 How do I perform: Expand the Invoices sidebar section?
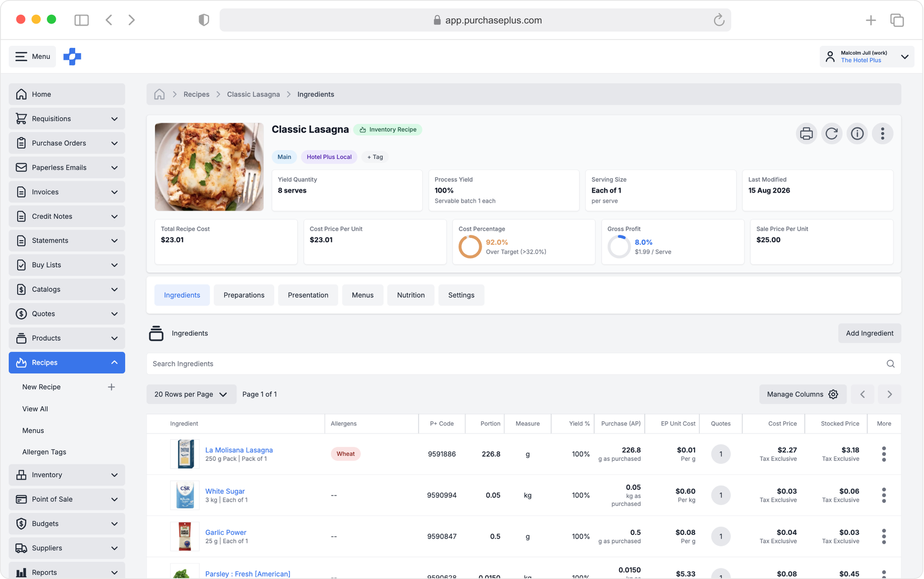pos(67,192)
